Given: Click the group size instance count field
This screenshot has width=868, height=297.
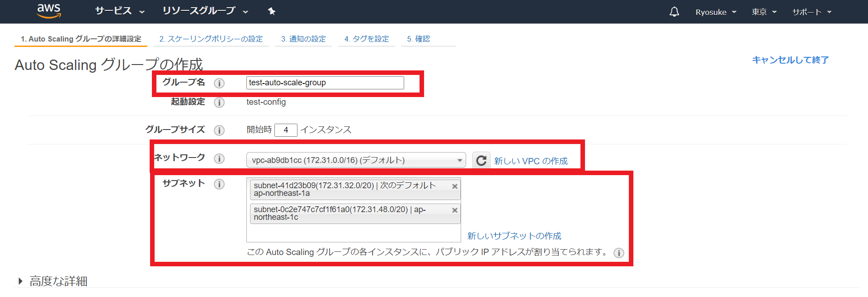Looking at the screenshot, I should (x=286, y=130).
